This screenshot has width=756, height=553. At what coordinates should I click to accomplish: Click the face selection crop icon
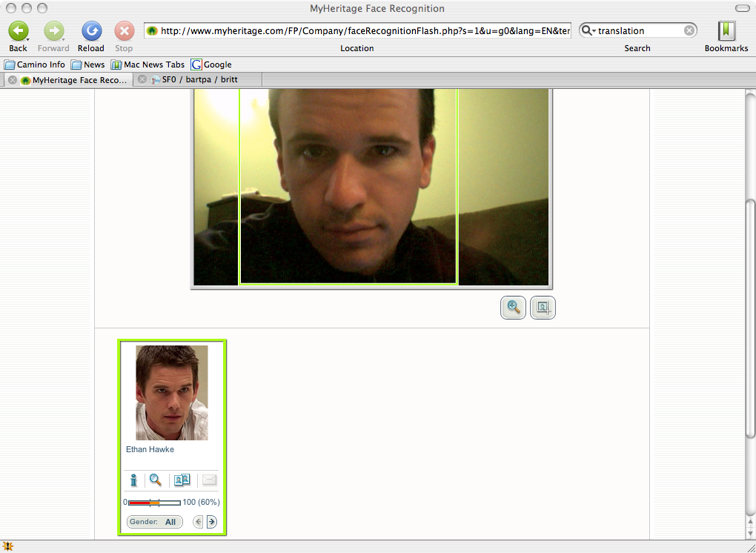coord(543,308)
